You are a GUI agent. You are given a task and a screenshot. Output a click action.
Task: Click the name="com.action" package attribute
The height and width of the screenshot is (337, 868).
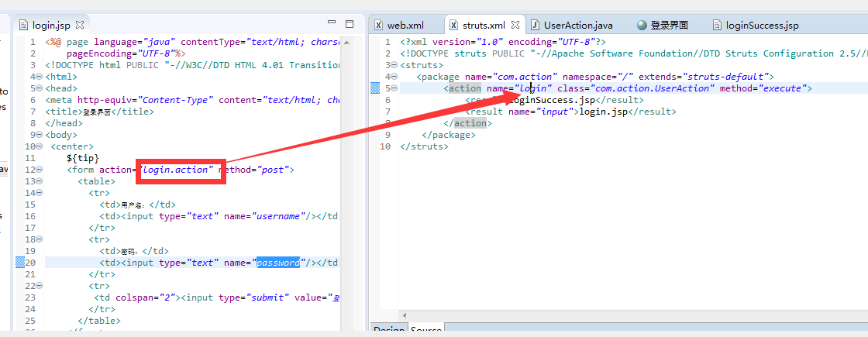click(x=511, y=77)
